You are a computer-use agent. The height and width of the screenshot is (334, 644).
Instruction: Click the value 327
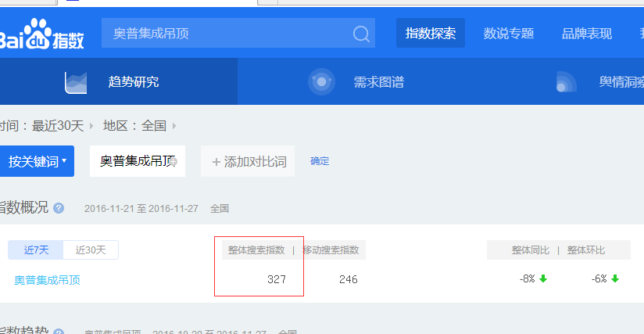[277, 279]
